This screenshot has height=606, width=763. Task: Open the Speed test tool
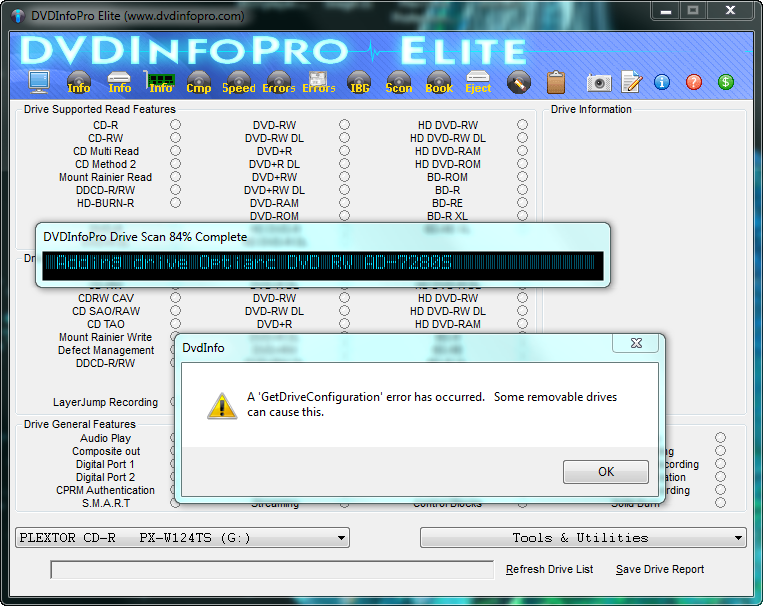pyautogui.click(x=238, y=82)
